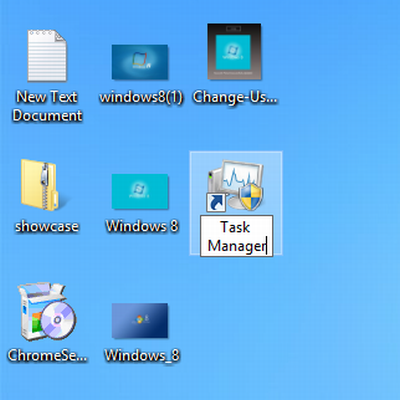
Task: Select the Change-Us... image thumbnail
Action: pos(234,51)
